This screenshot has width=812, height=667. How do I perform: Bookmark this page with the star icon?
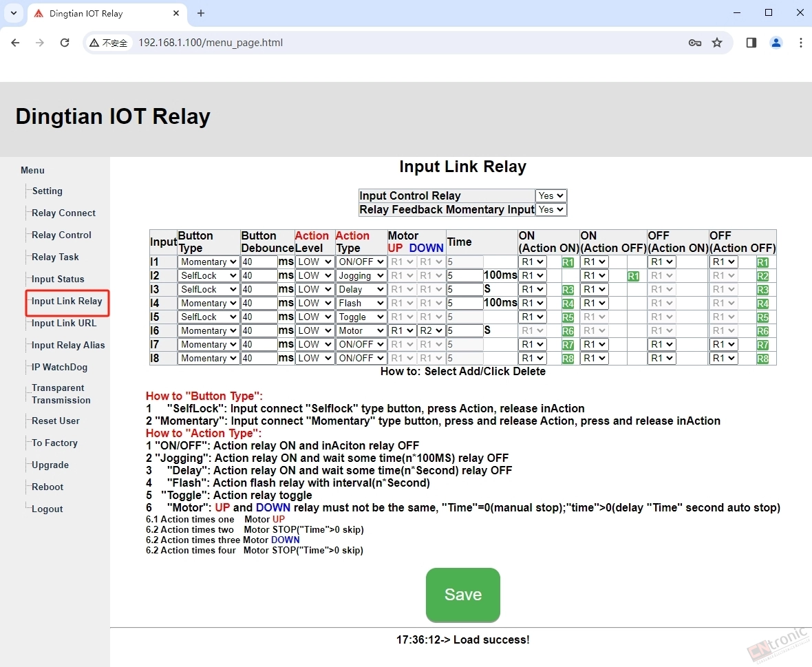[x=717, y=43]
